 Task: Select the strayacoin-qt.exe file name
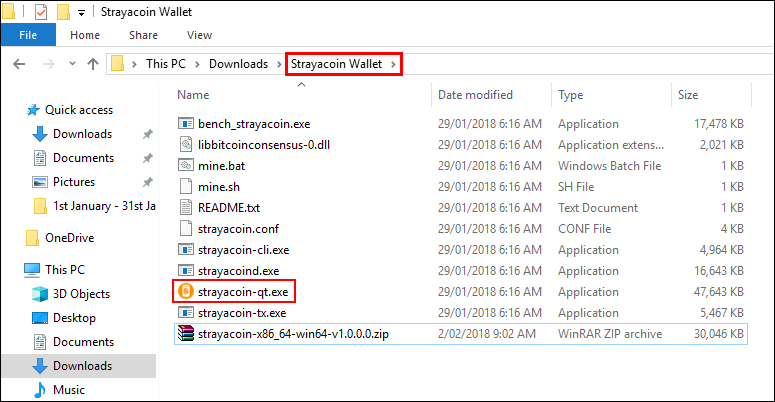pyautogui.click(x=243, y=292)
